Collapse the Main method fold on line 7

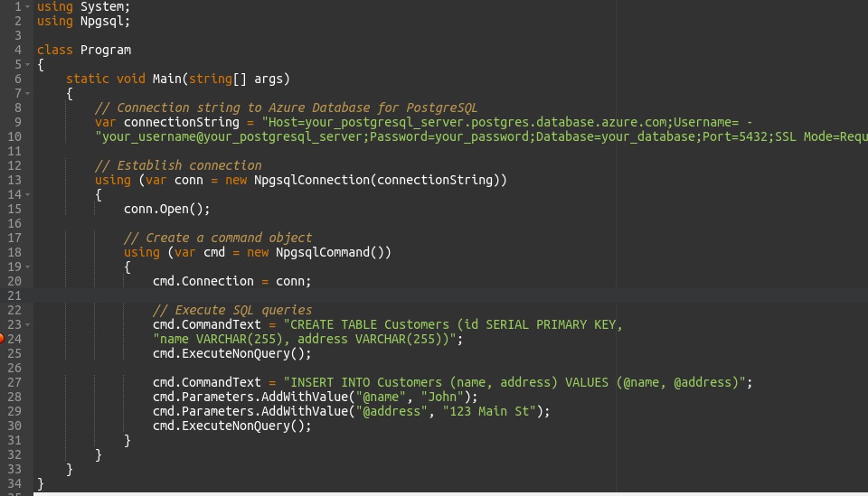point(27,94)
